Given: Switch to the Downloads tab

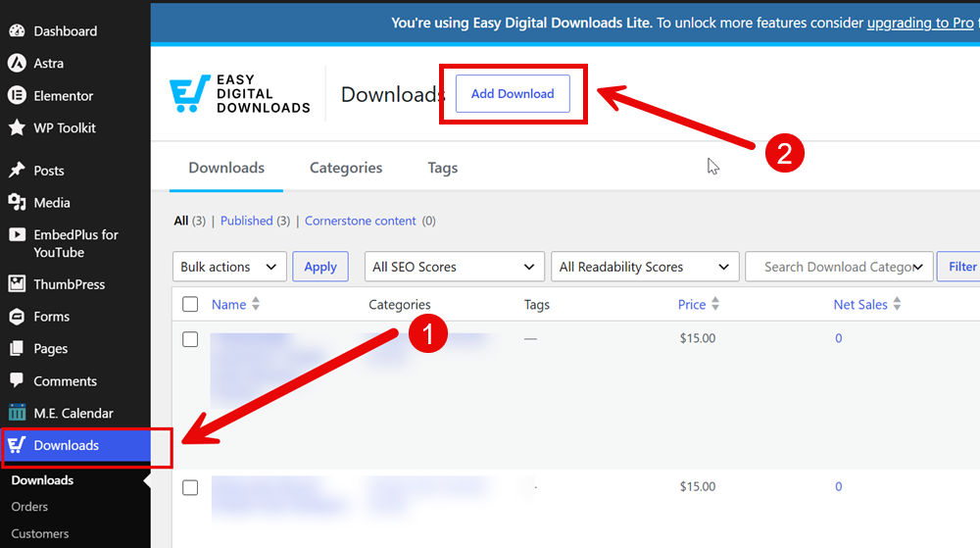Looking at the screenshot, I should (x=226, y=168).
